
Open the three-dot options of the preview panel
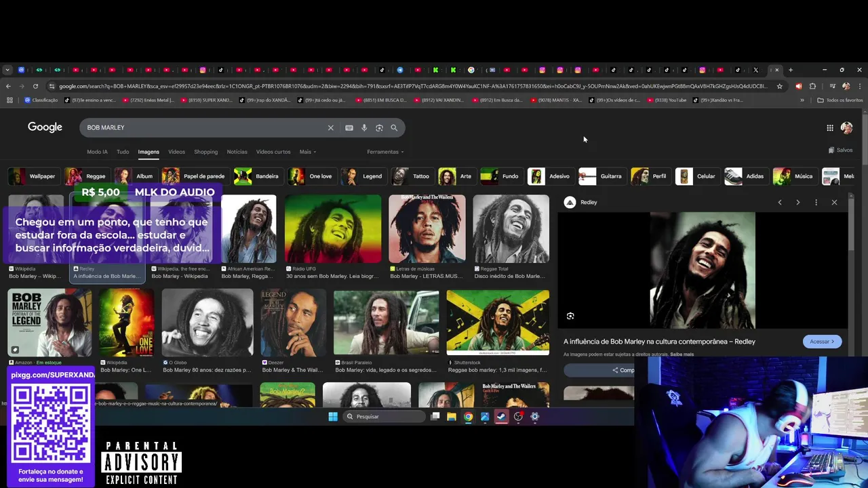click(816, 202)
